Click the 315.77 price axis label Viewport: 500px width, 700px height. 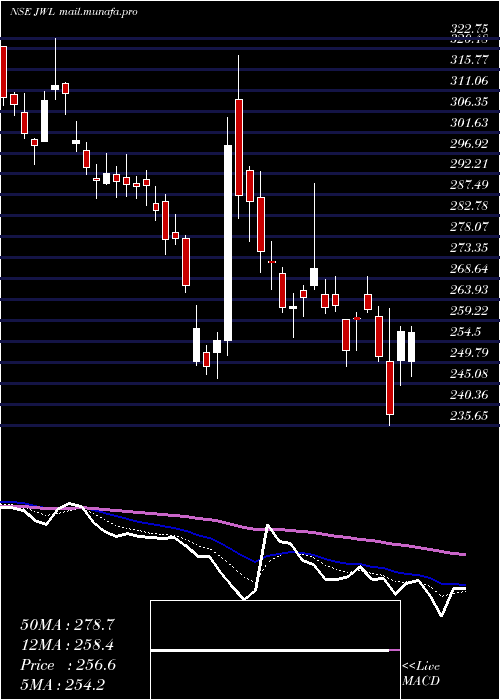tap(470, 59)
